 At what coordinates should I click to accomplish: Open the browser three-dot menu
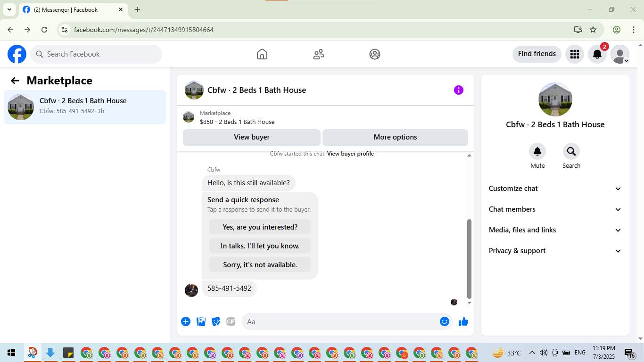633,30
